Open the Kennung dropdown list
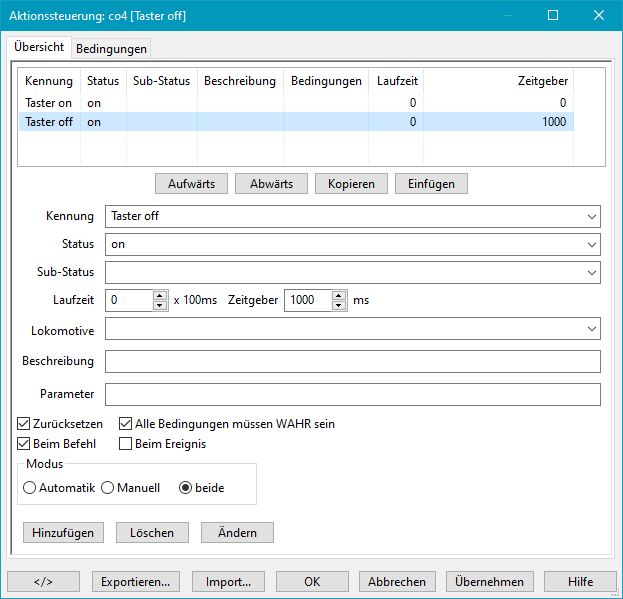This screenshot has height=599, width=623. pyautogui.click(x=592, y=216)
